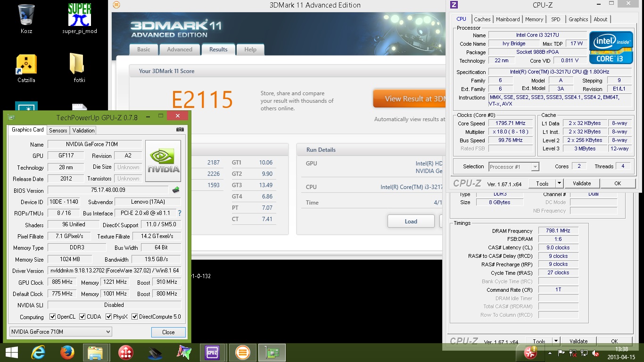Click the colorful star taskbar icon
Screen dimensions: 644x362
point(183,352)
